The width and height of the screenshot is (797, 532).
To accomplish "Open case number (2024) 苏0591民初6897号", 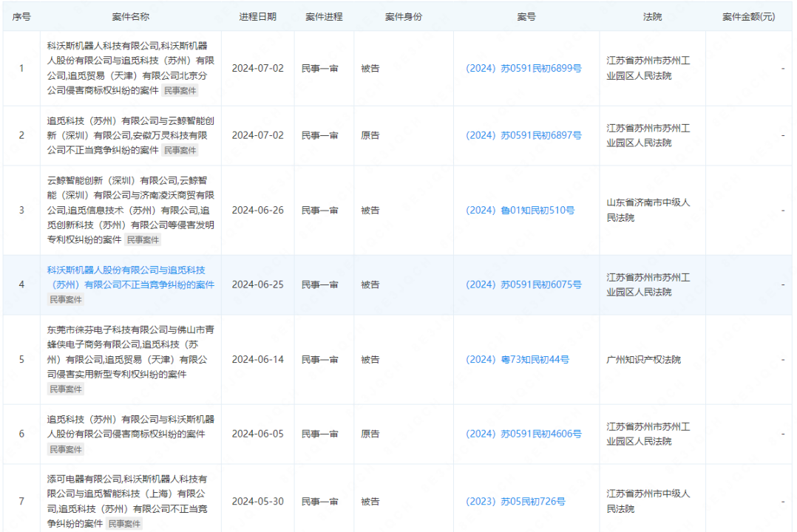I will [x=523, y=136].
